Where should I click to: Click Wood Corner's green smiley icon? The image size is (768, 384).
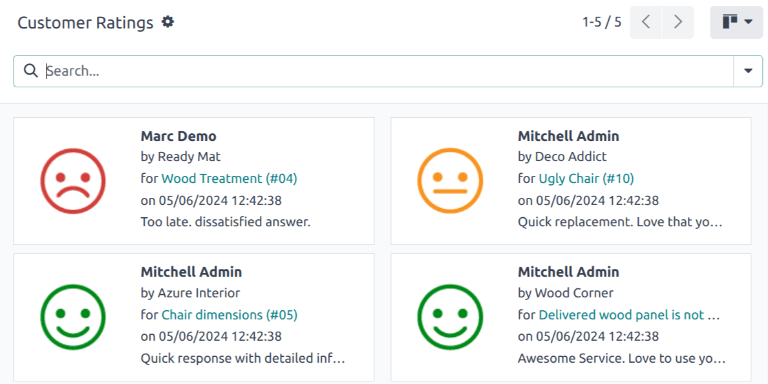coord(450,317)
